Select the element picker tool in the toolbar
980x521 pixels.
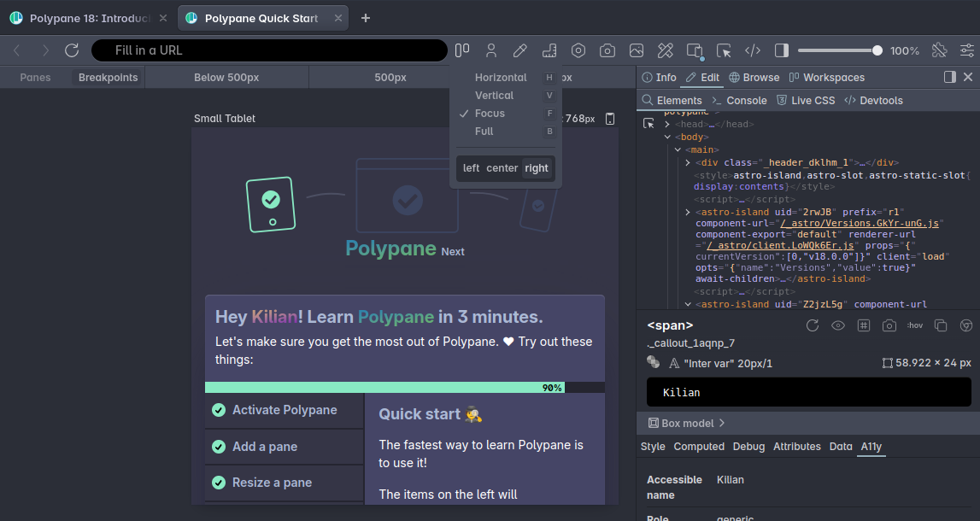pyautogui.click(x=724, y=50)
